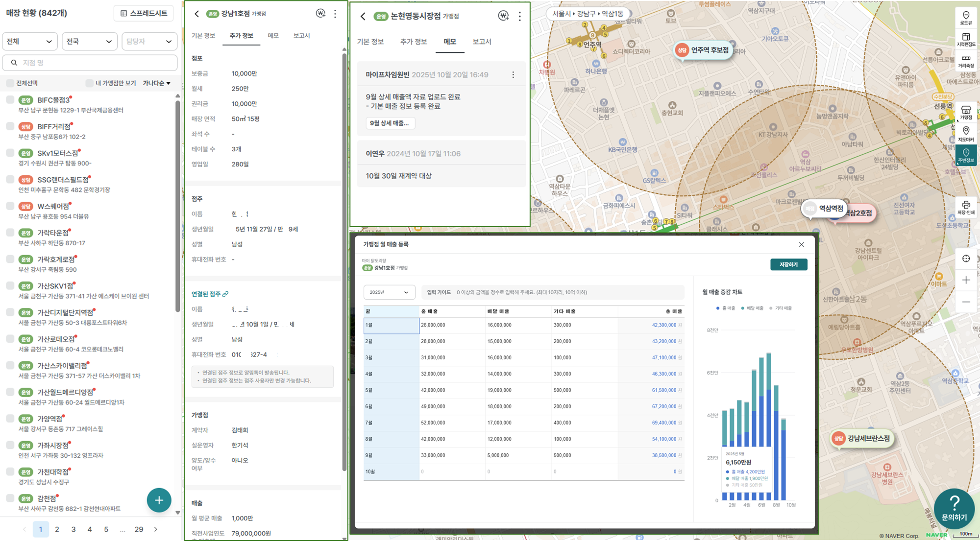Check the 전체선택 checkbox
980x541 pixels.
10,83
